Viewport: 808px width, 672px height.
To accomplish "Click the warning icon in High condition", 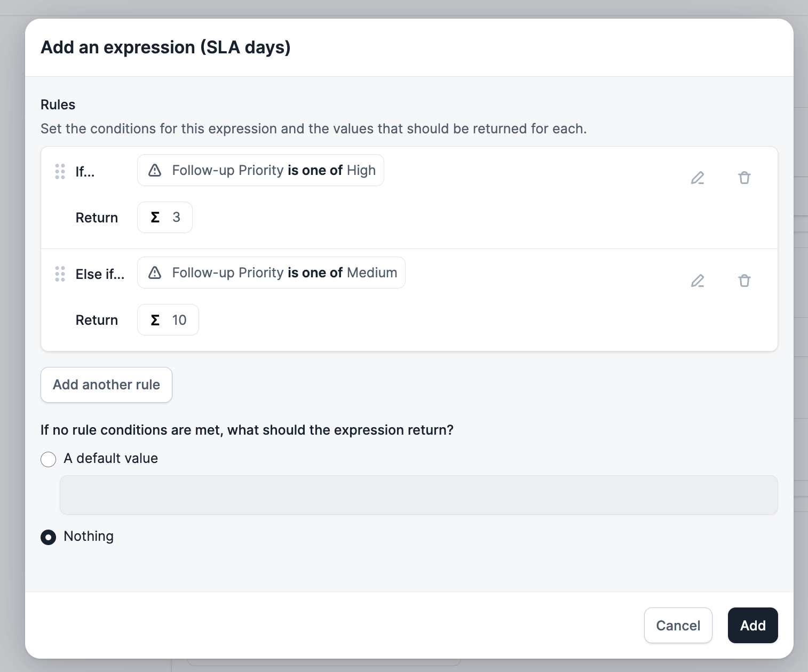I will point(155,170).
